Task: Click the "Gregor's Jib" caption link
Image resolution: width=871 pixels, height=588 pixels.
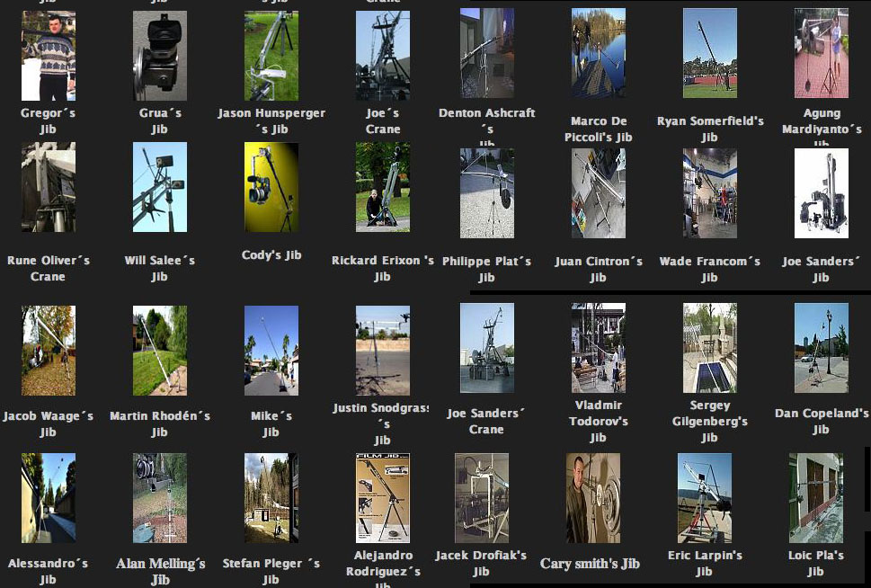Action: point(49,121)
